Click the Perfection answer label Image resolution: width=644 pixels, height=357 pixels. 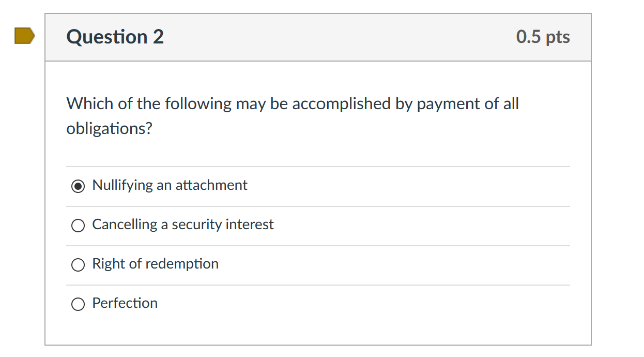125,304
